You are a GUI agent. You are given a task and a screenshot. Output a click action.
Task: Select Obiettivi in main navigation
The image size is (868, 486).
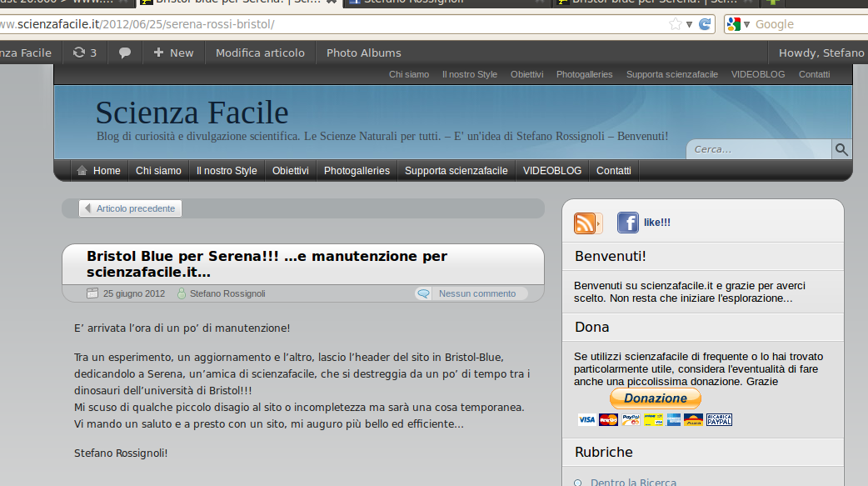[291, 171]
